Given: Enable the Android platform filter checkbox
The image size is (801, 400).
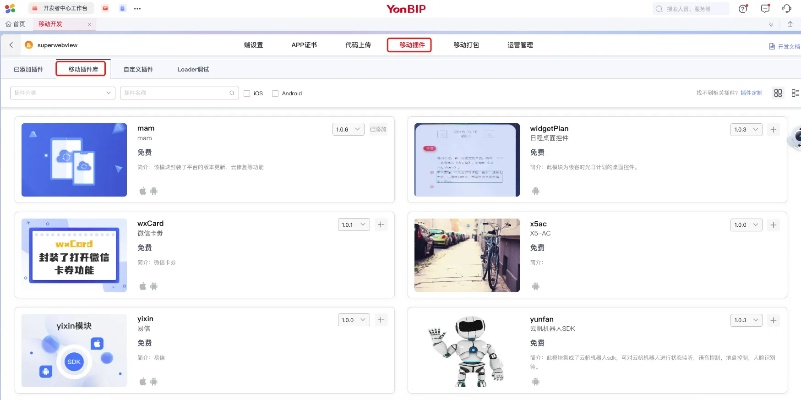Looking at the screenshot, I should (x=274, y=93).
